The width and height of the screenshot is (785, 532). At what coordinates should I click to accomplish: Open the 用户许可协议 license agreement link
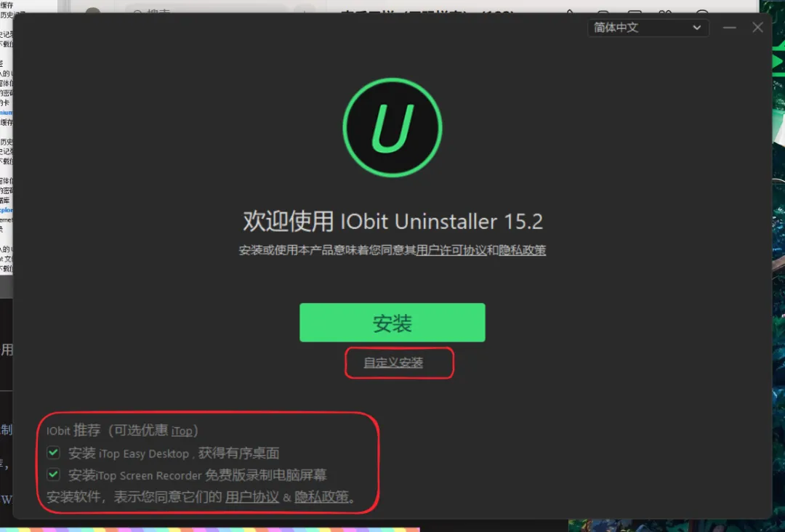pyautogui.click(x=451, y=250)
